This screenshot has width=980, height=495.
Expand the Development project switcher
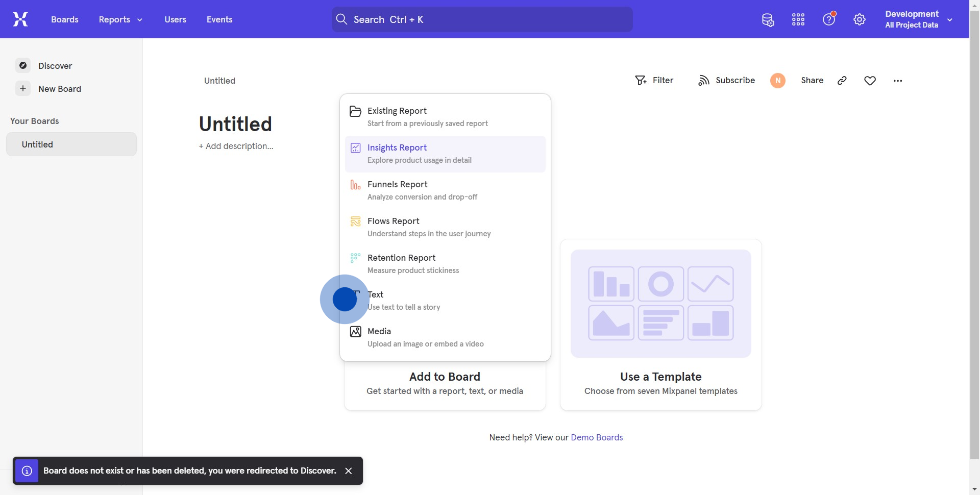point(919,19)
